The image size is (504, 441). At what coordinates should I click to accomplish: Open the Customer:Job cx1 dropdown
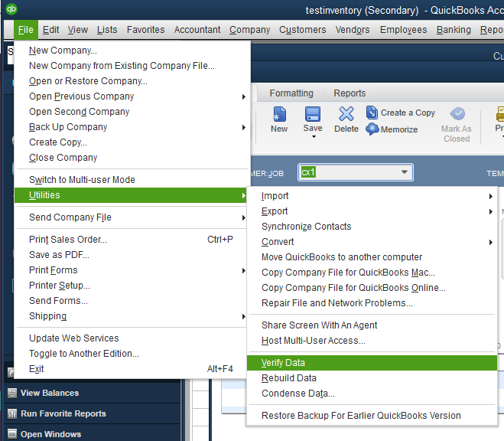click(405, 172)
